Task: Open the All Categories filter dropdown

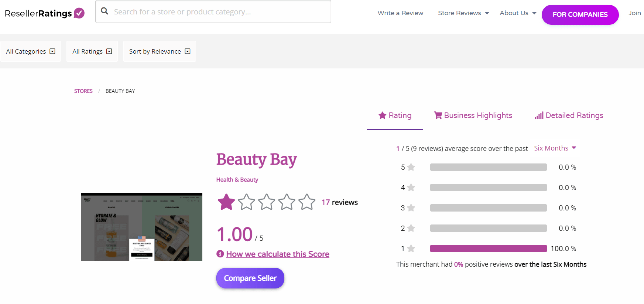Action: point(31,51)
